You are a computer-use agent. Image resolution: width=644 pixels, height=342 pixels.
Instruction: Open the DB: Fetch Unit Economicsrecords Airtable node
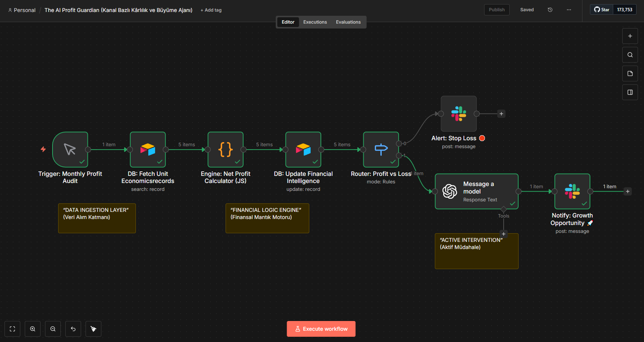click(148, 149)
